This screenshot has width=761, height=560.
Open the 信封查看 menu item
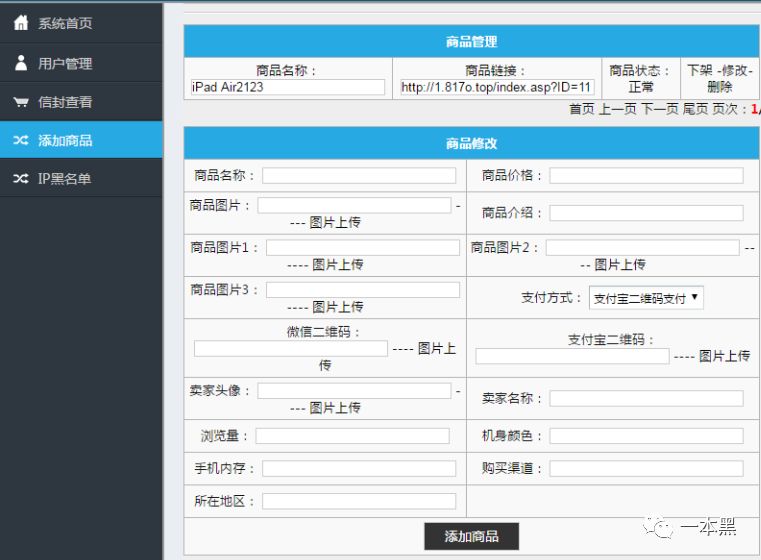[x=81, y=102]
